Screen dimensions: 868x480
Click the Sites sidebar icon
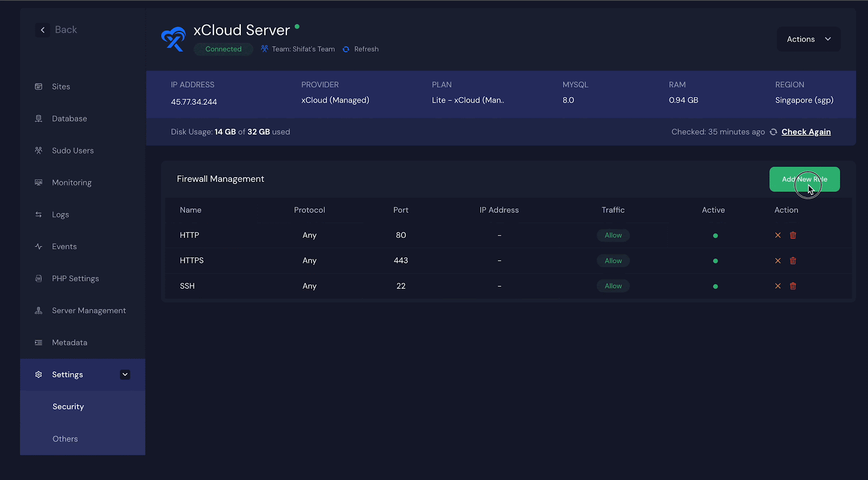pyautogui.click(x=39, y=86)
